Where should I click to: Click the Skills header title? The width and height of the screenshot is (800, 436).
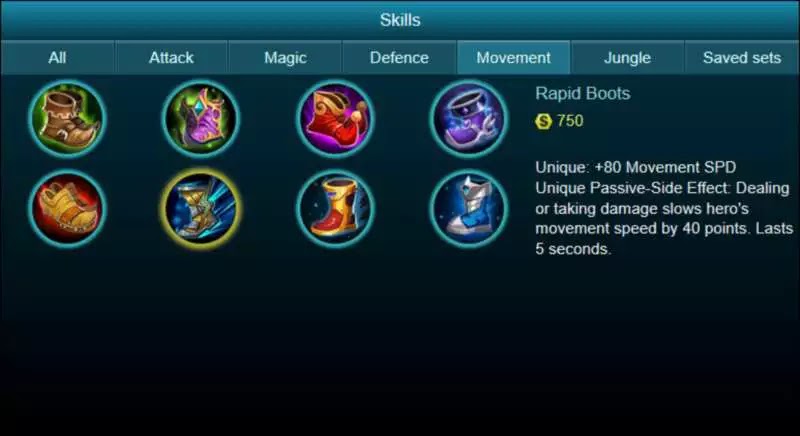click(x=400, y=20)
